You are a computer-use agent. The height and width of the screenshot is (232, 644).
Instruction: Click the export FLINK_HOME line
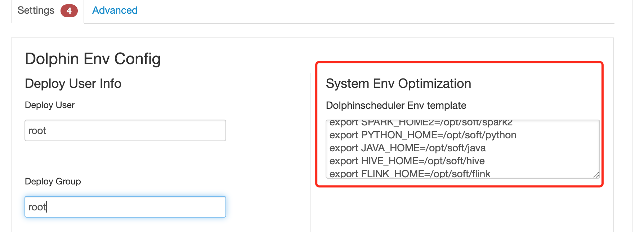point(410,174)
